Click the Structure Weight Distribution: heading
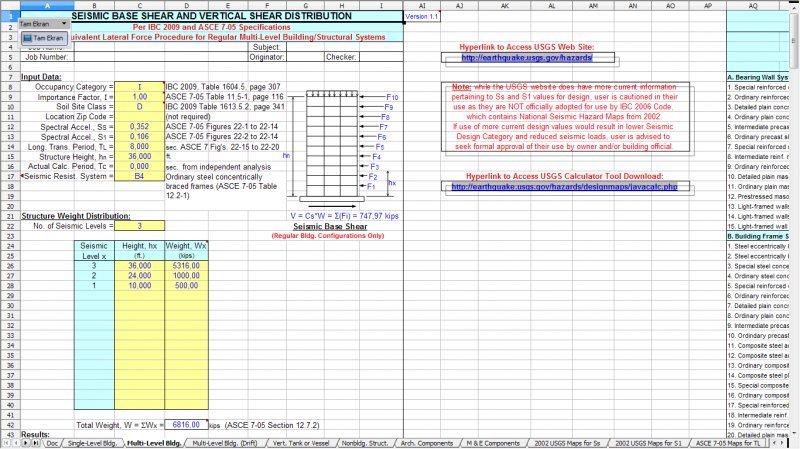The image size is (800, 449). click(x=76, y=216)
